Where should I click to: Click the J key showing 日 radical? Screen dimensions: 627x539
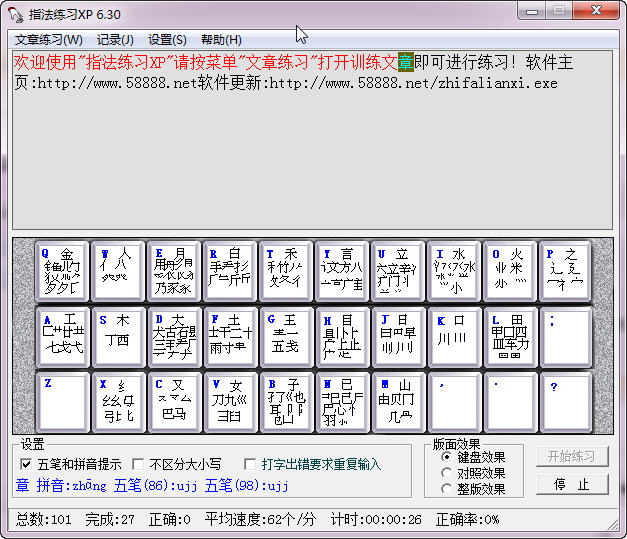tap(398, 337)
